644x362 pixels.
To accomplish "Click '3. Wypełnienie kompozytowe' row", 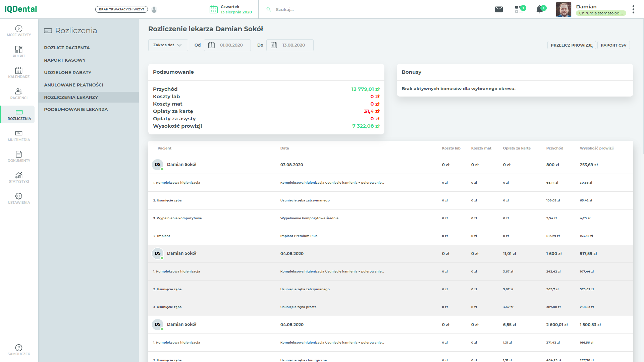I will click(x=391, y=218).
